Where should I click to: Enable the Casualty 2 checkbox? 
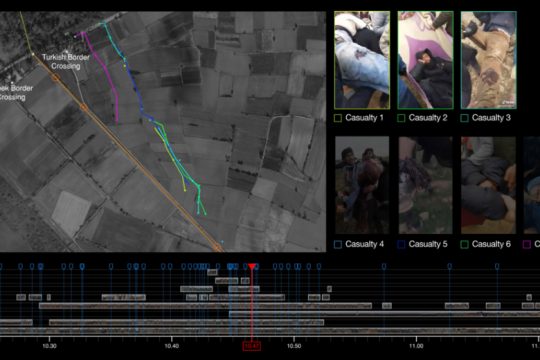[x=401, y=118]
